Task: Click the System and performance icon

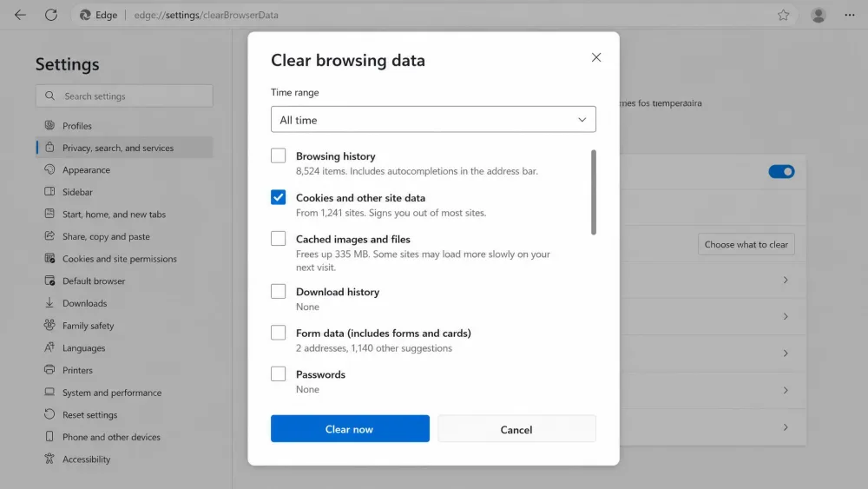Action: coord(49,392)
